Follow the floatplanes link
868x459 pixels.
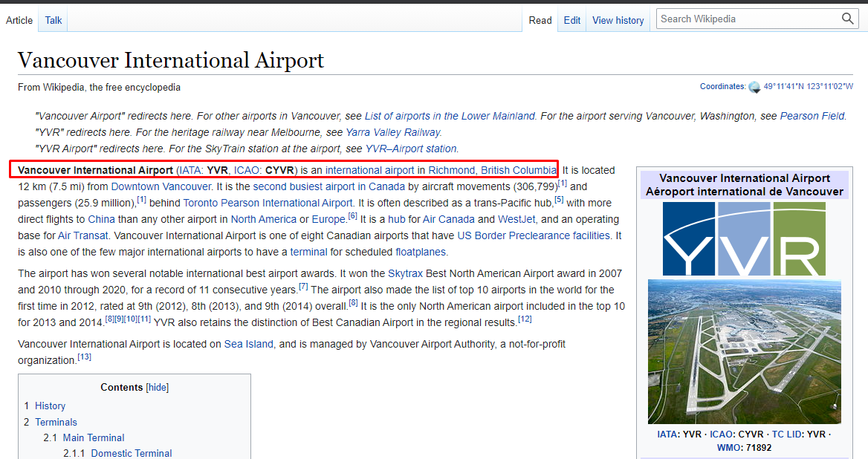420,252
